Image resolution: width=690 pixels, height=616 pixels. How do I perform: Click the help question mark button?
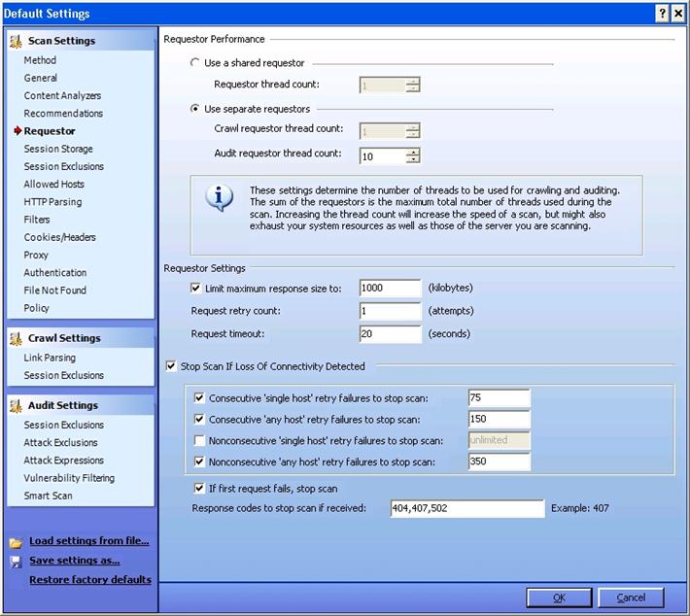click(x=661, y=14)
